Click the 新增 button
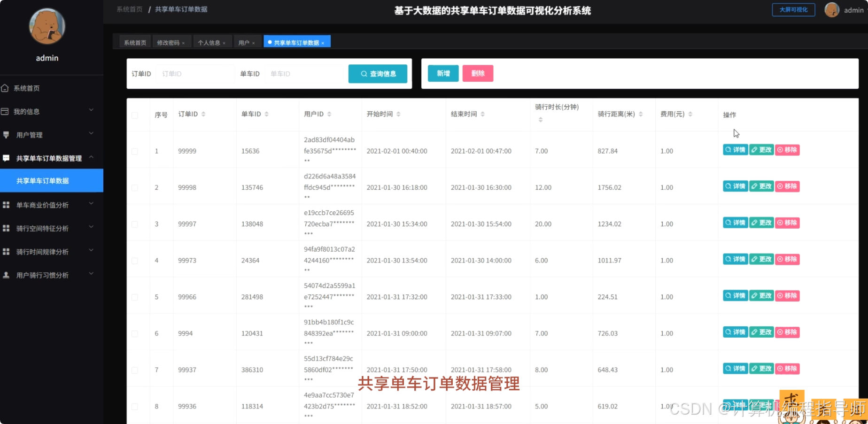The image size is (868, 424). pos(443,73)
